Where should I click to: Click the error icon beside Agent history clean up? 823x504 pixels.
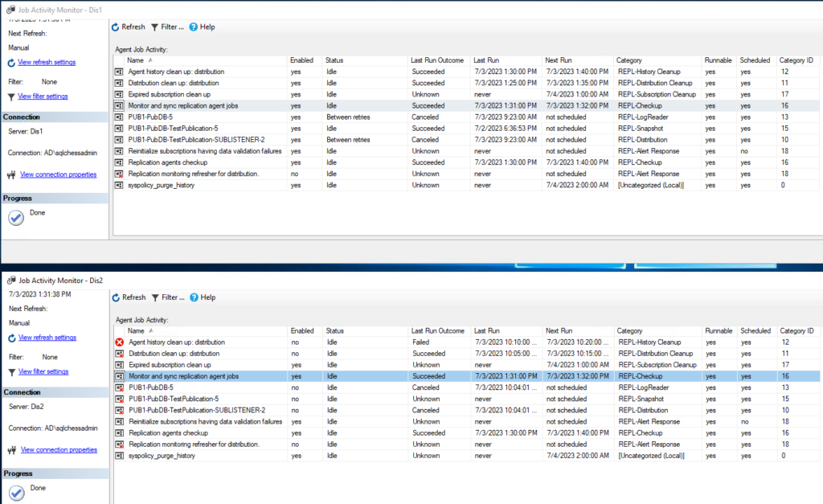121,342
